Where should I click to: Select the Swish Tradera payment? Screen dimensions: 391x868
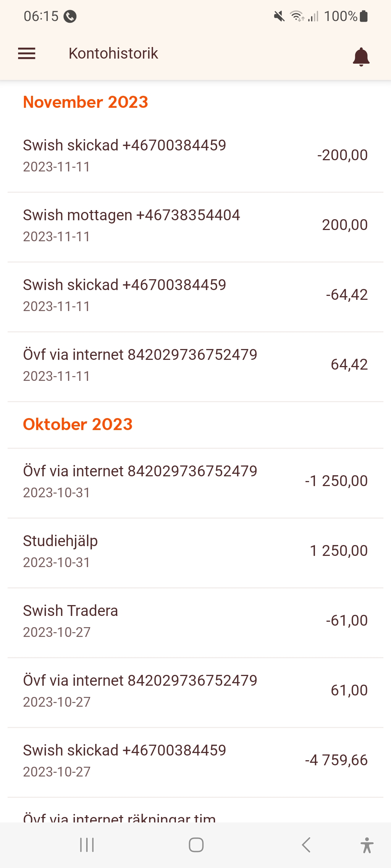point(195,621)
